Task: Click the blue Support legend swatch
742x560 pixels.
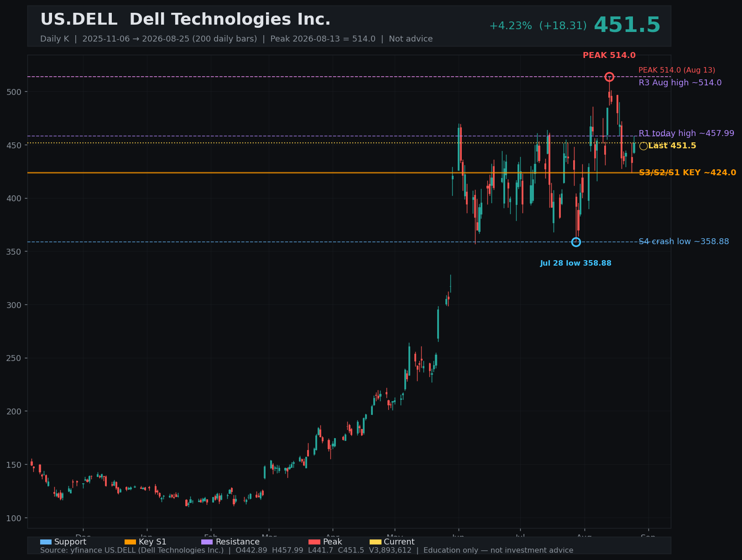Action: coord(46,542)
